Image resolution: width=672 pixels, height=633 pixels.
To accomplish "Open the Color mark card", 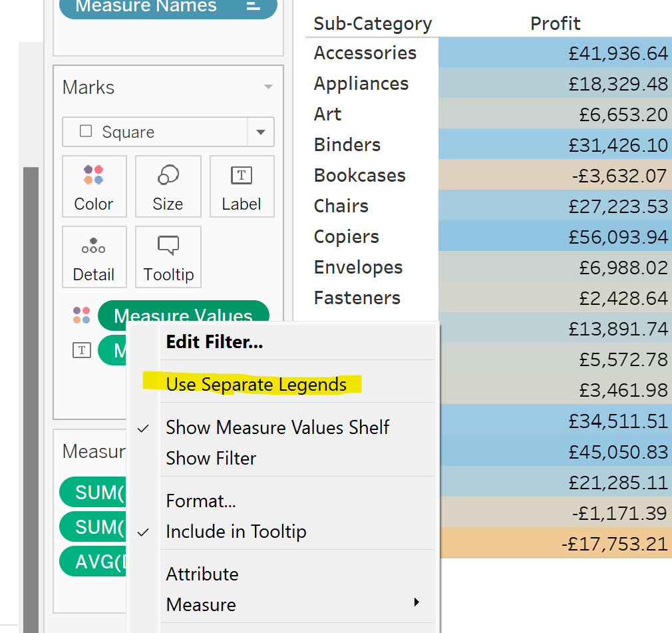I will 94,186.
